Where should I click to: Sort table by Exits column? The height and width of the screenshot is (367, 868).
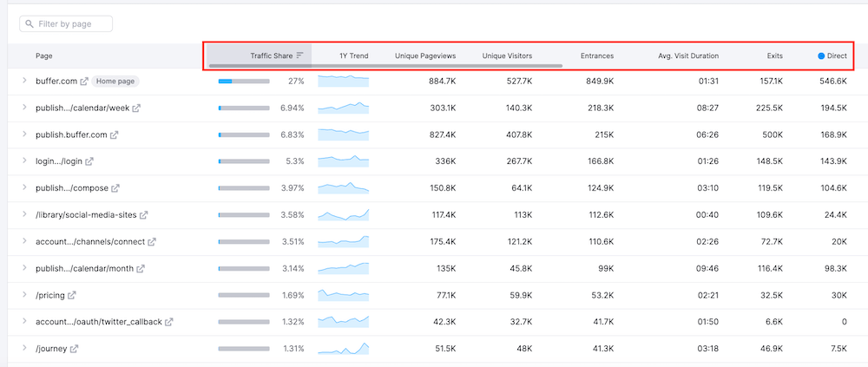(774, 56)
